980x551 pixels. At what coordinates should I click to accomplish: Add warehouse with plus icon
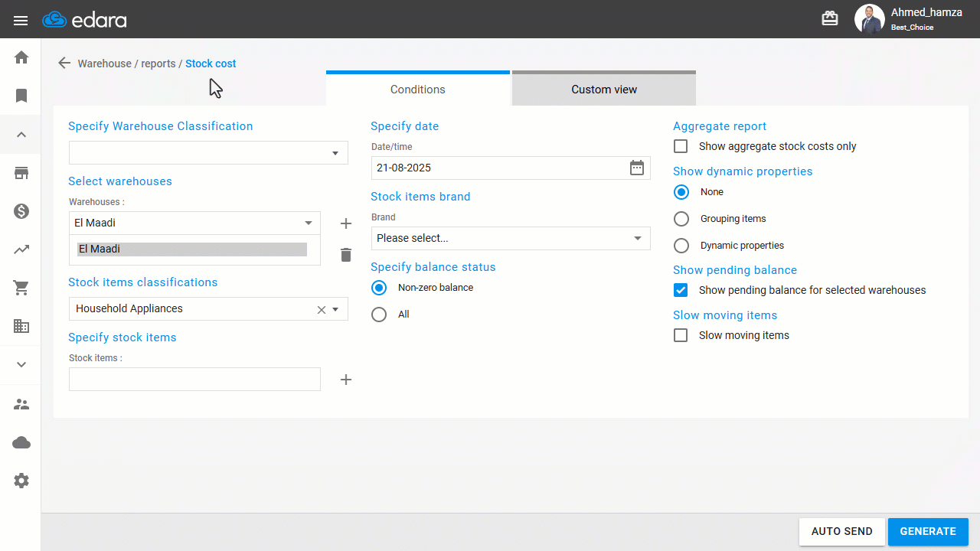[346, 223]
